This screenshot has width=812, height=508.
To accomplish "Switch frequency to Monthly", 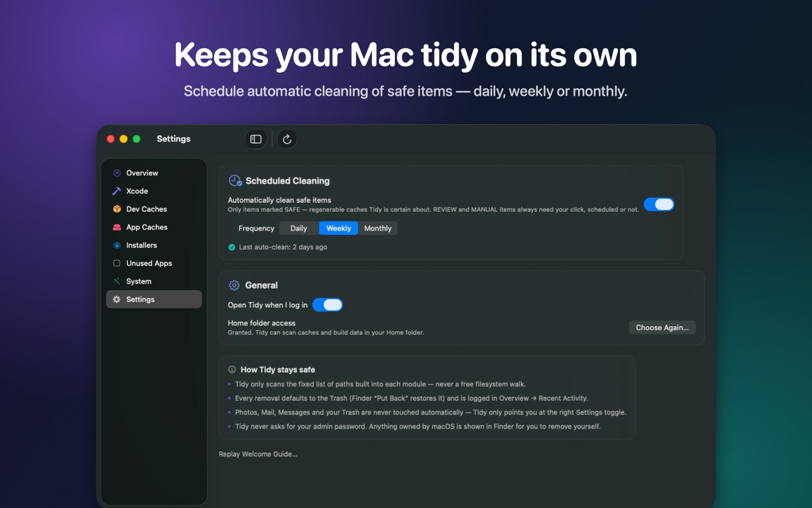I will [378, 229].
